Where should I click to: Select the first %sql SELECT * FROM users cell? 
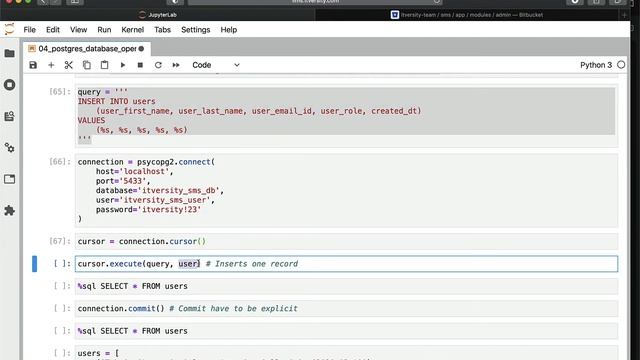(x=346, y=286)
